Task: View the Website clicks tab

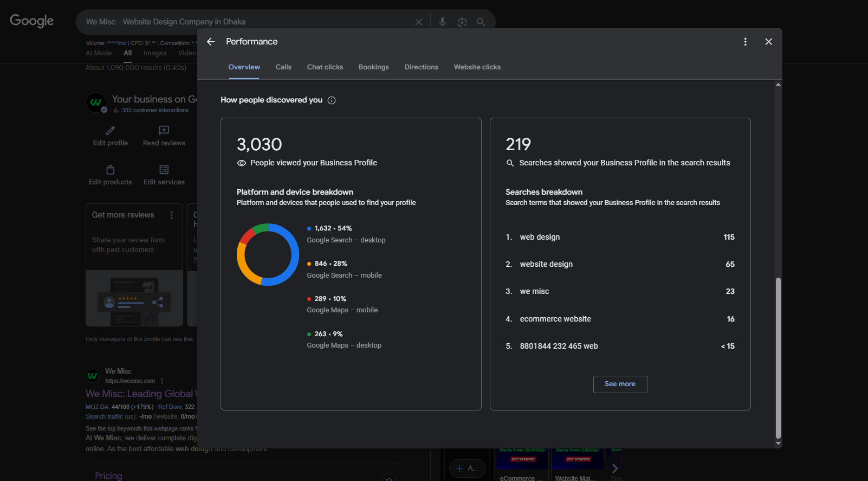Action: point(477,67)
